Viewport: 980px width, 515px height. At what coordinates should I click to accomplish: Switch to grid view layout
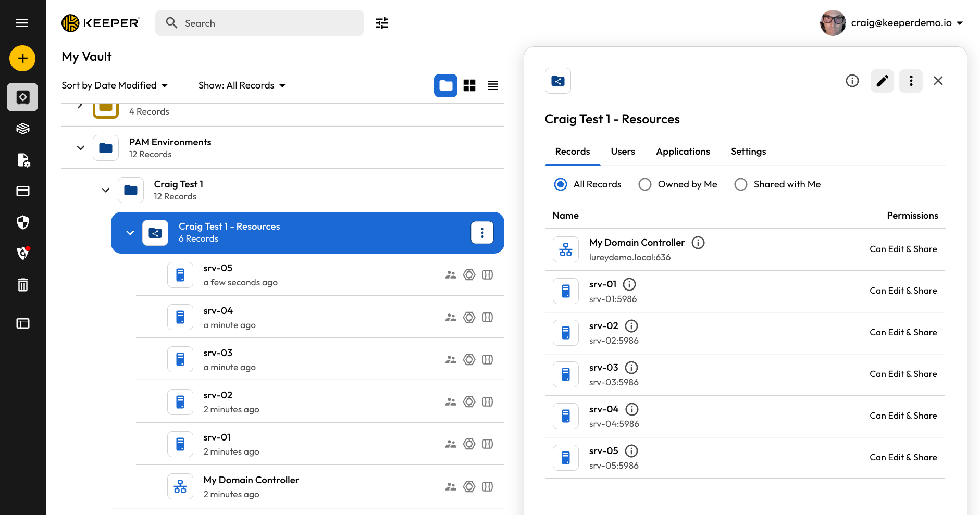tap(469, 85)
